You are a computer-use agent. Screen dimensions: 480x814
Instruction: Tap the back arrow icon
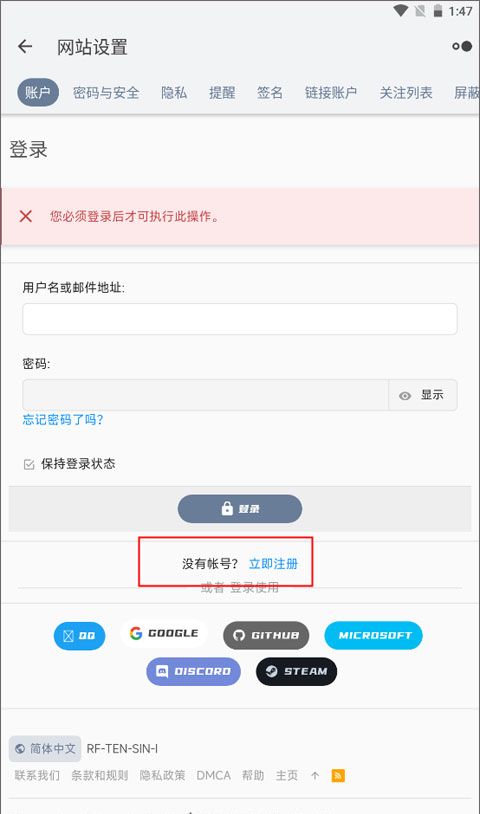coord(25,47)
